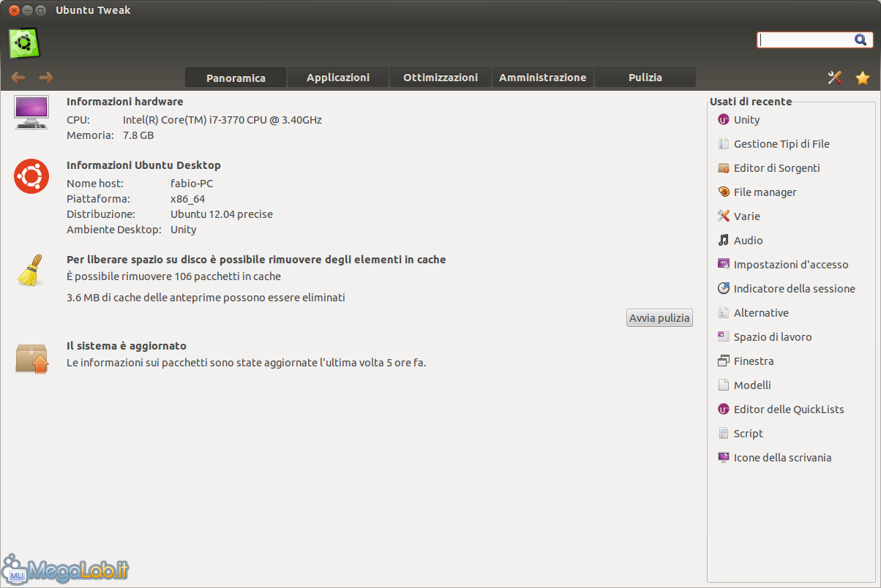This screenshot has height=588, width=881.
Task: Open Script entry
Action: click(749, 434)
